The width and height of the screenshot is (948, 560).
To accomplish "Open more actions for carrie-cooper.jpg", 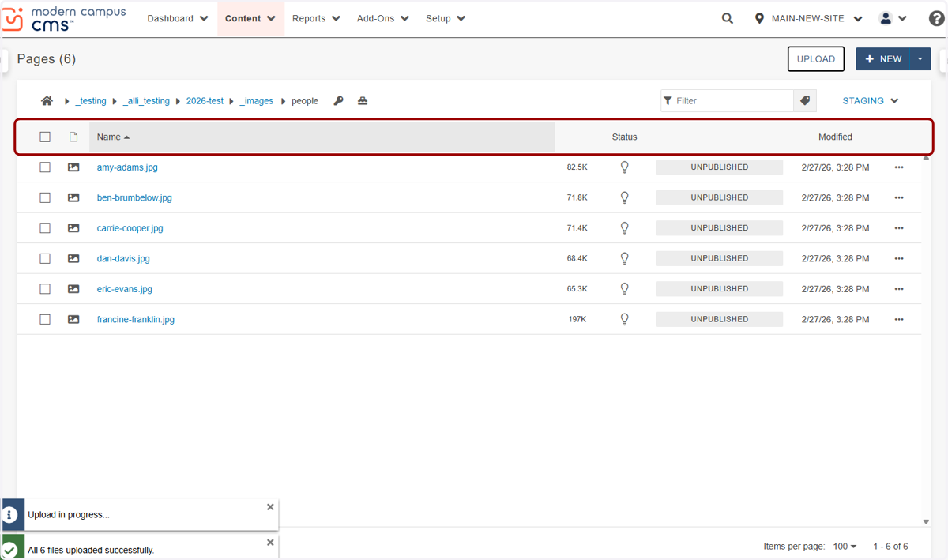I will point(899,228).
